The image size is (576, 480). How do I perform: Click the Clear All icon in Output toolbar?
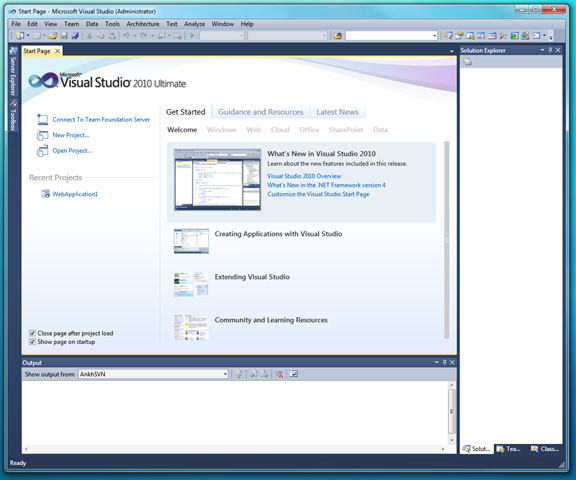(x=280, y=374)
